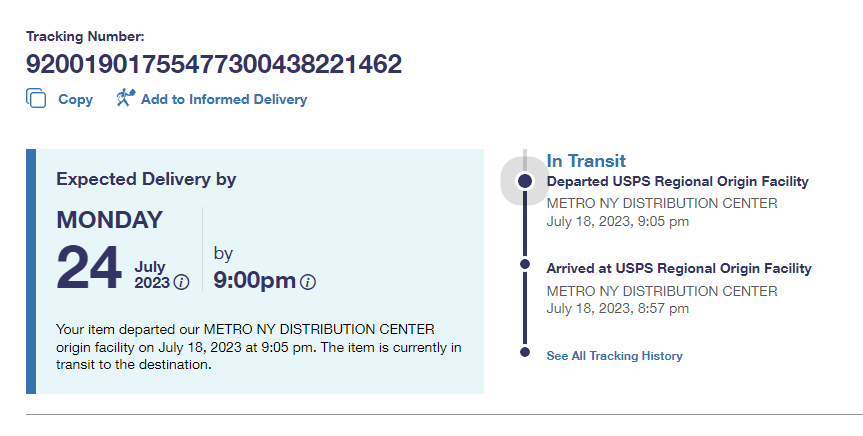
Task: Click the In Transit status heading
Action: coord(586,161)
